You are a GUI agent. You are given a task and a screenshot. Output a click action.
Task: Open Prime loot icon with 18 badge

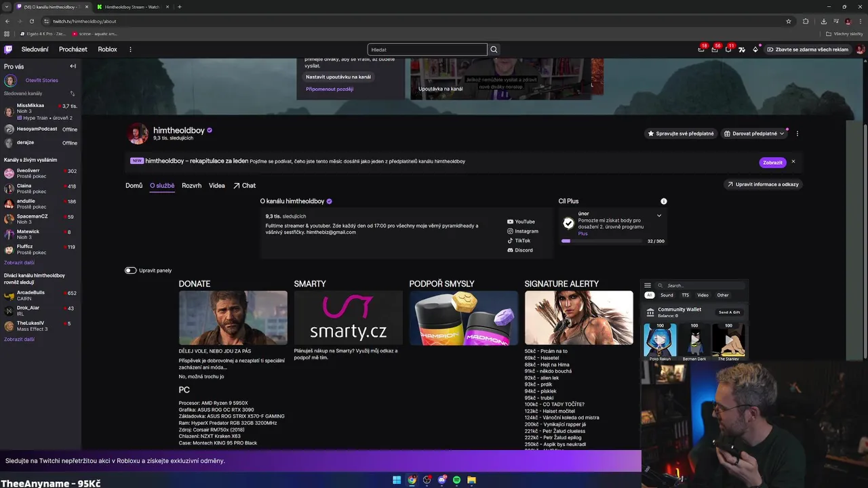tap(701, 49)
